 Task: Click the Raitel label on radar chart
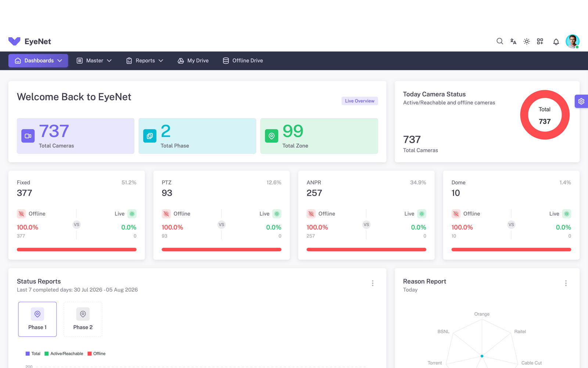coord(520,332)
